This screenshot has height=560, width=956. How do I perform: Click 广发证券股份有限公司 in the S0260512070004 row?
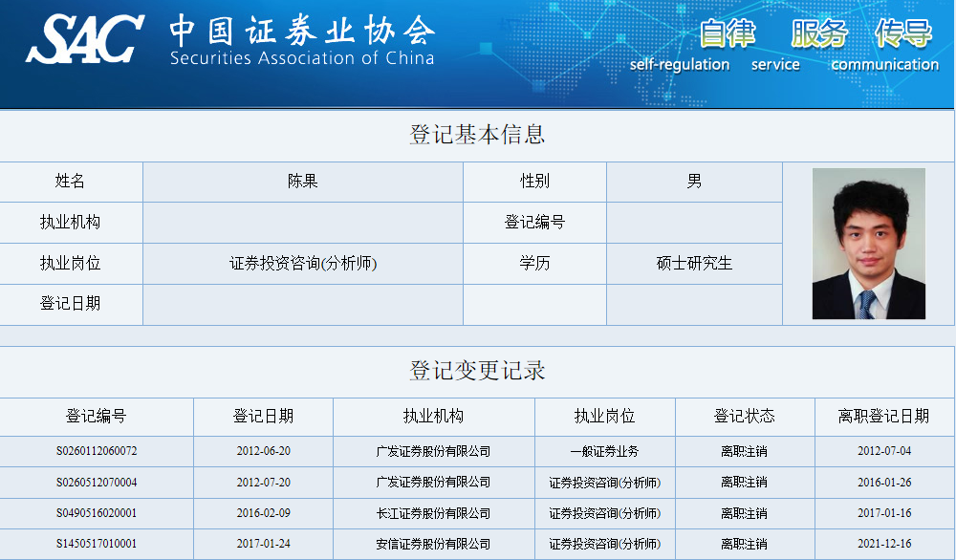tap(433, 483)
